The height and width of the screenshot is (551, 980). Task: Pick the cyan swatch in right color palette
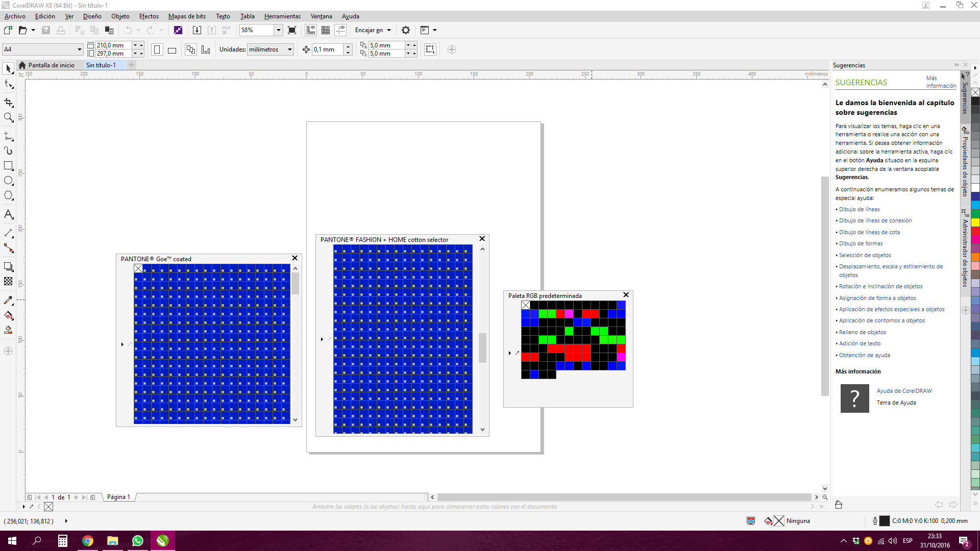coord(975,204)
